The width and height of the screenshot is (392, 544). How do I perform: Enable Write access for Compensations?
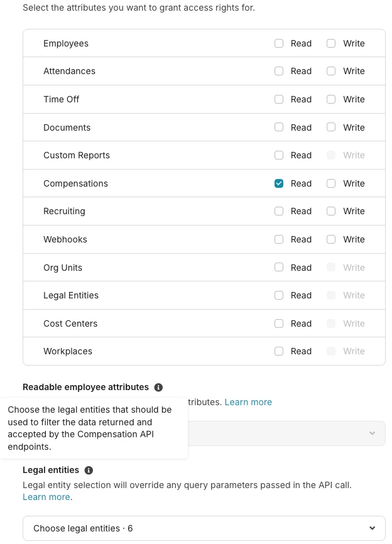(331, 183)
